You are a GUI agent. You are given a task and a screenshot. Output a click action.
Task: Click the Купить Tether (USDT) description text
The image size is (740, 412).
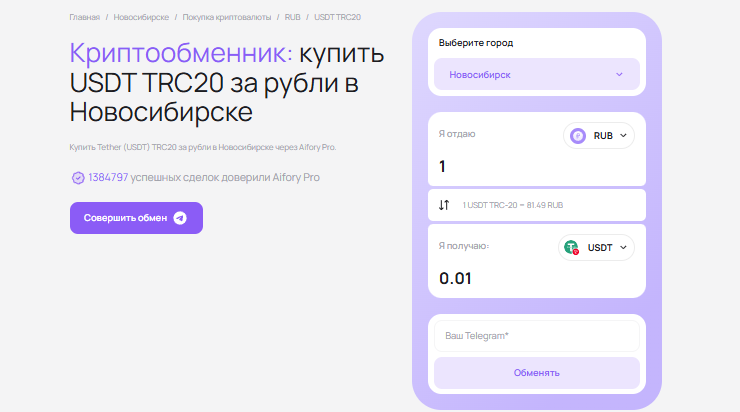click(x=203, y=147)
